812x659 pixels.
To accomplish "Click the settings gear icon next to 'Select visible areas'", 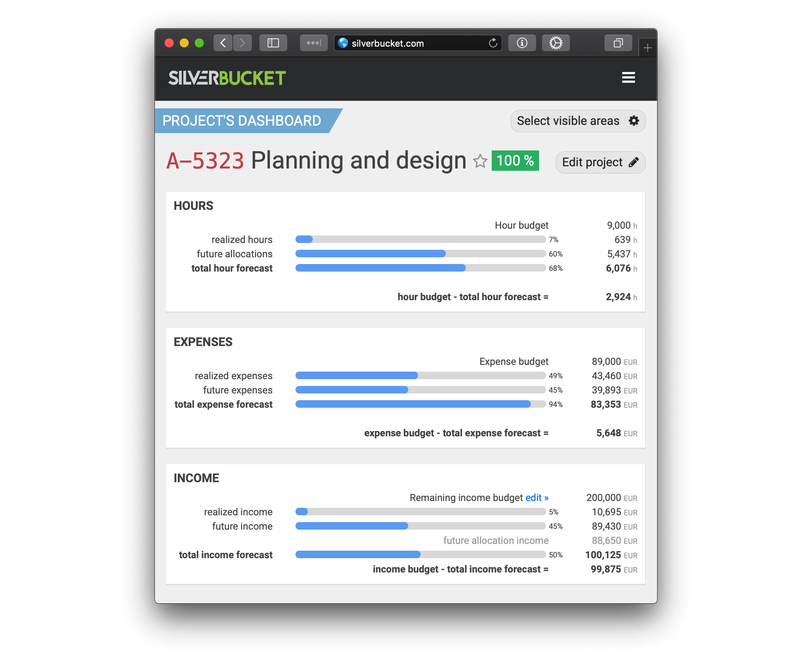I will click(x=632, y=121).
